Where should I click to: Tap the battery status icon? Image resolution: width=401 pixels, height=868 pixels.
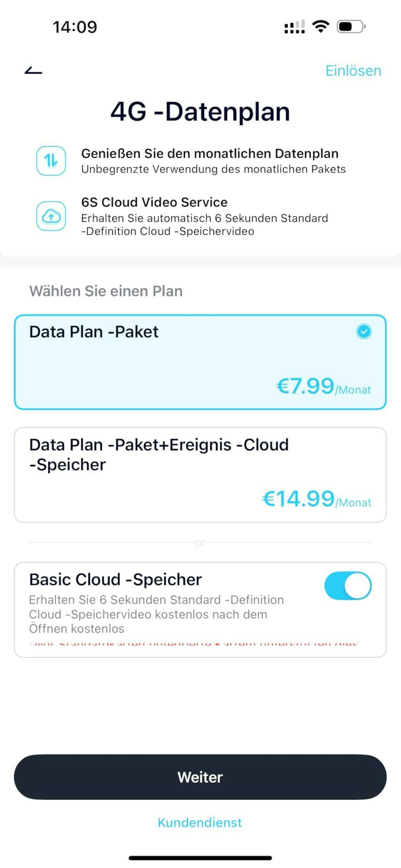(x=351, y=27)
